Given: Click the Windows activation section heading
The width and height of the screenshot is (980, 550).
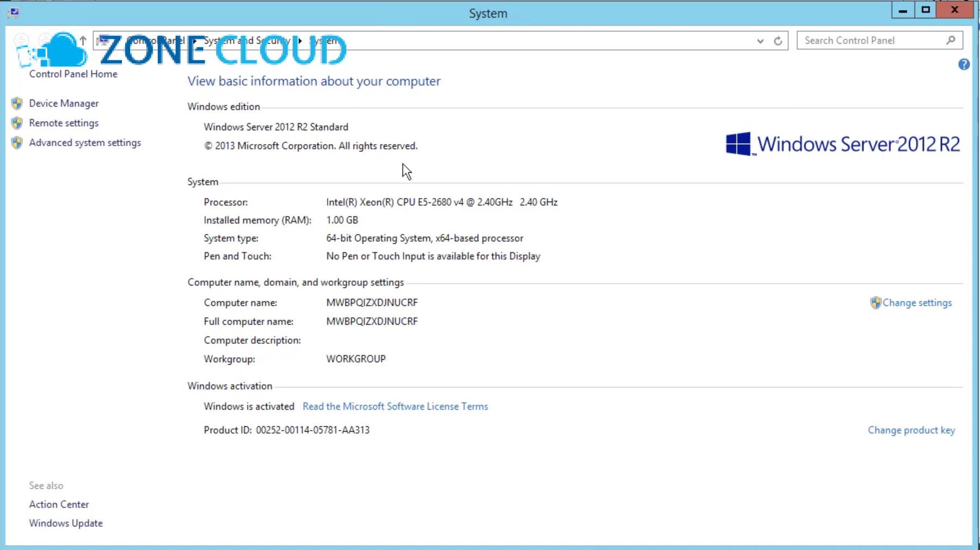Looking at the screenshot, I should tap(230, 386).
